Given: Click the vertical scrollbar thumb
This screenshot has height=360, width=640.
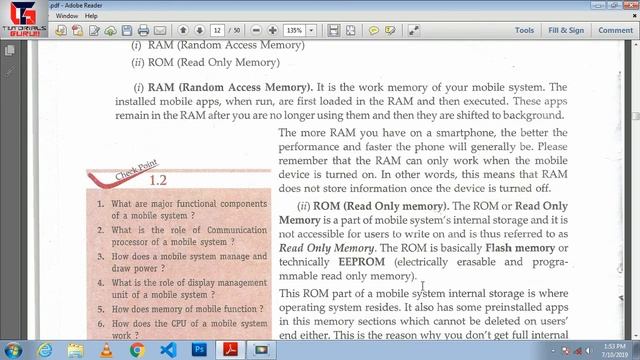Looking at the screenshot, I should click(636, 116).
